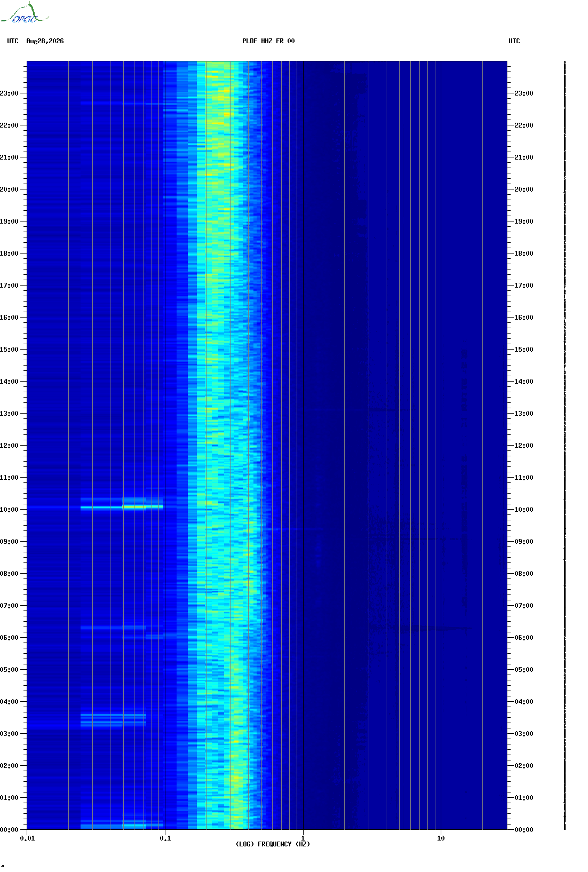Image resolution: width=588 pixels, height=872 pixels.
Task: Click the left 10:00 time label
Action: coord(9,510)
